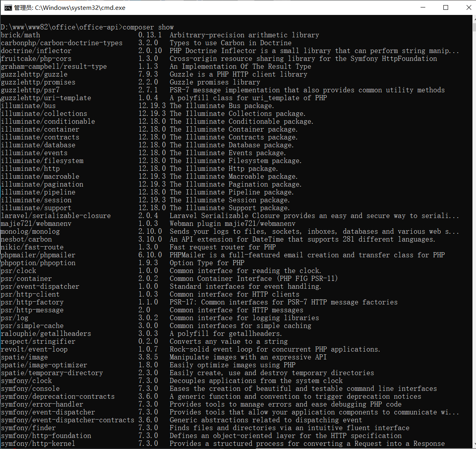Maximize the cmd.exe window
476x449 pixels.
pos(446,7)
